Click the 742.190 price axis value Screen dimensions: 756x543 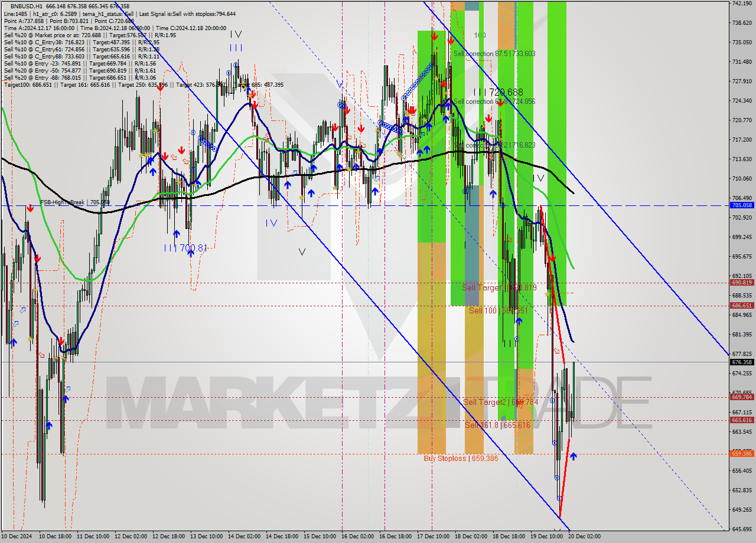click(x=742, y=4)
